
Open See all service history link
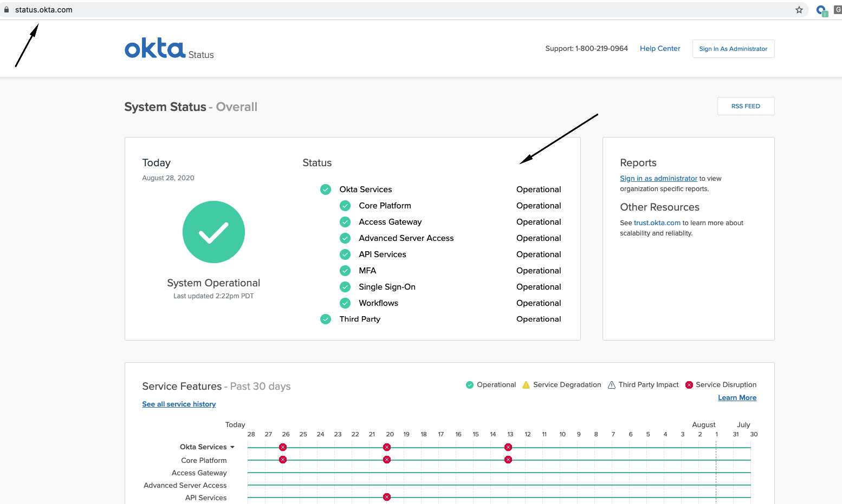179,404
